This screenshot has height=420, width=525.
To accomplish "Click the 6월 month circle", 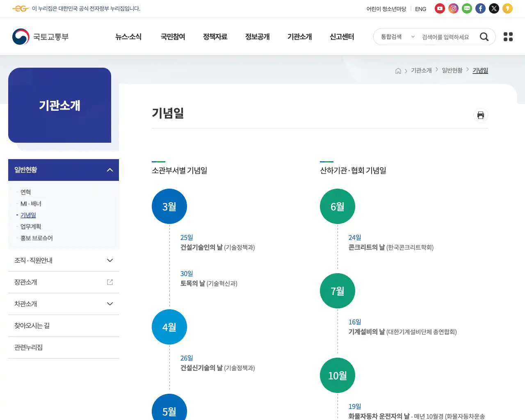I will tap(338, 206).
